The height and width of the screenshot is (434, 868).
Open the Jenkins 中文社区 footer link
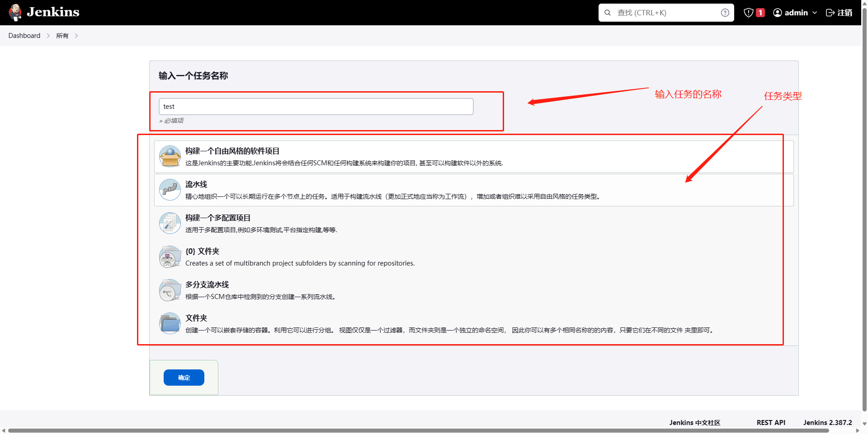pyautogui.click(x=695, y=423)
